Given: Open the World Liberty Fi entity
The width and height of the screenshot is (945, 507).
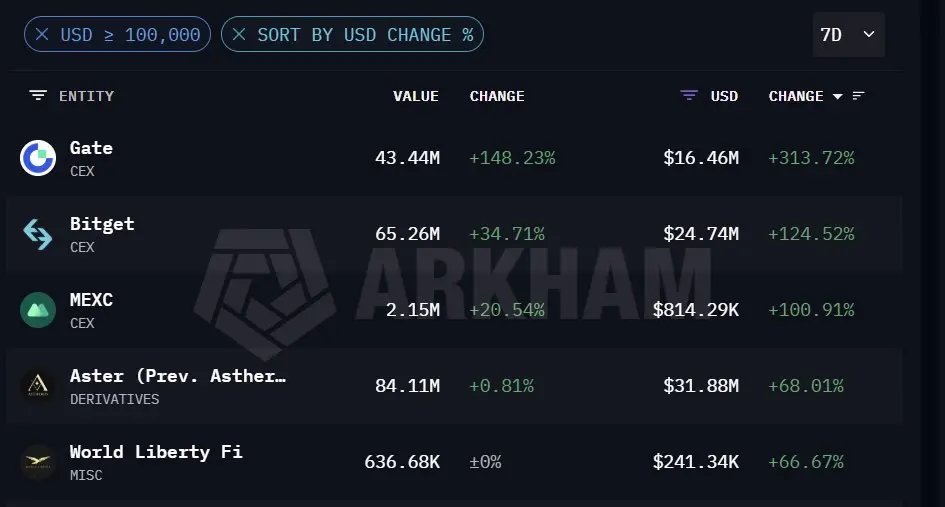Looking at the screenshot, I should pyautogui.click(x=156, y=452).
